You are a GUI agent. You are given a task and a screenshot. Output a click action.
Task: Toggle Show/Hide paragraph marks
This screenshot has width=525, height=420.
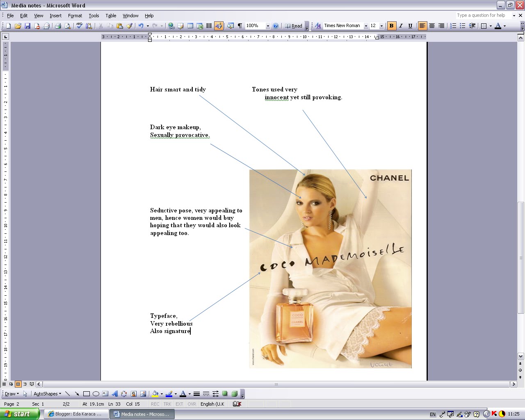coord(240,26)
